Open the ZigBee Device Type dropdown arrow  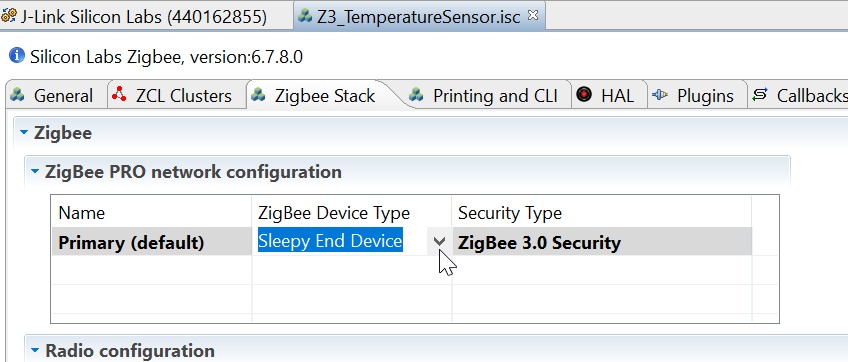pos(440,241)
